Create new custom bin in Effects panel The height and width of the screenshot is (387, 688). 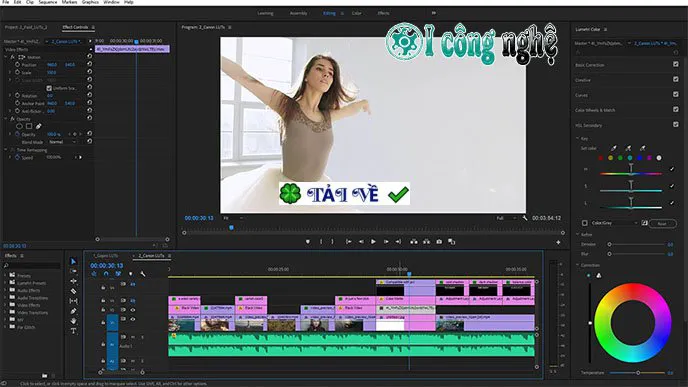[x=44, y=376]
